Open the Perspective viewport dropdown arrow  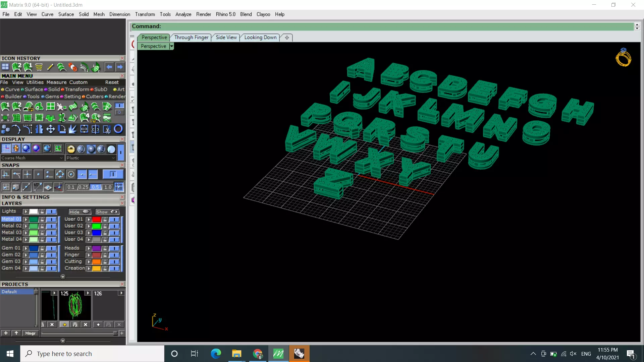click(x=172, y=46)
